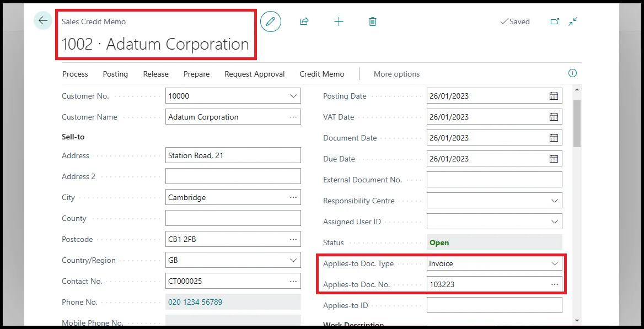Expand Assigned User ID dropdown

click(x=555, y=222)
